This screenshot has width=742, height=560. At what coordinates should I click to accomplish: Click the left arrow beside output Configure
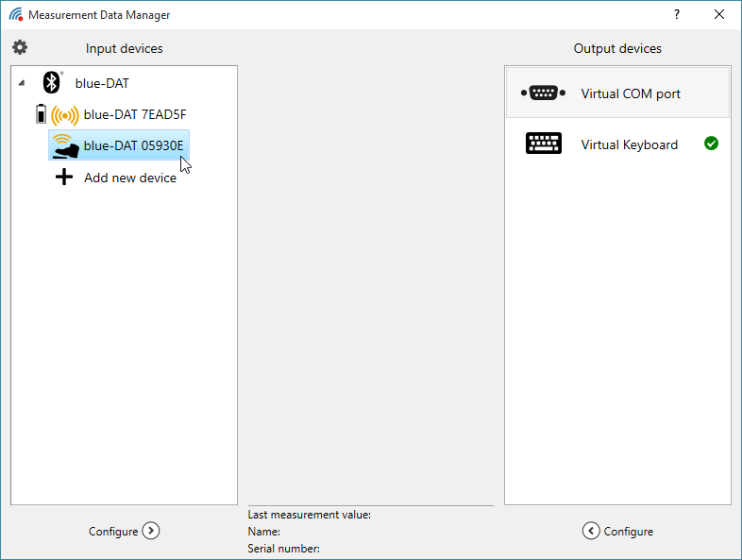(591, 531)
